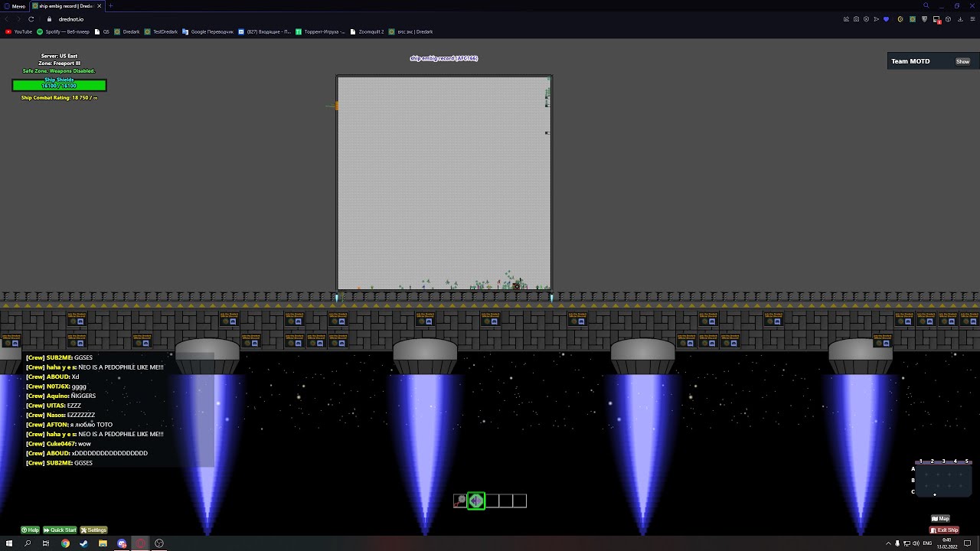Image resolution: width=980 pixels, height=551 pixels.
Task: Open the extensions cube icon
Action: pyautogui.click(x=949, y=19)
